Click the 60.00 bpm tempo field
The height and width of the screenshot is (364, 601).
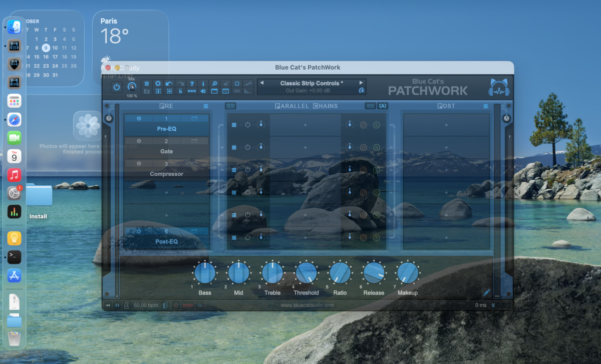tap(146, 305)
